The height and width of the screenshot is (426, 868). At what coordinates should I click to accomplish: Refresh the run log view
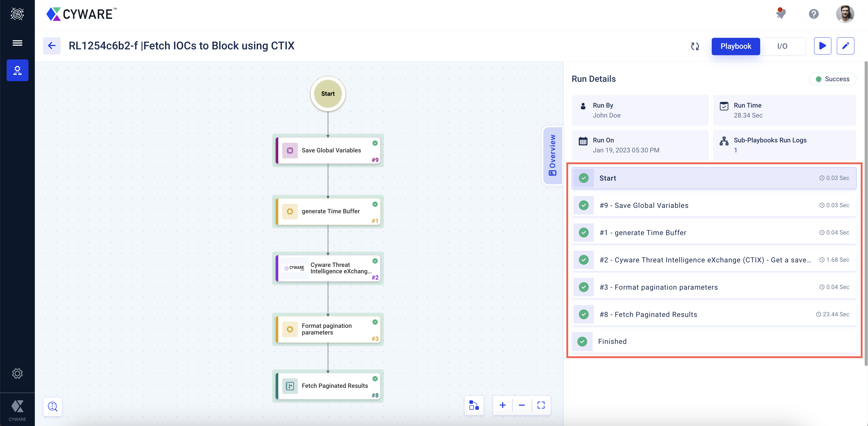695,46
